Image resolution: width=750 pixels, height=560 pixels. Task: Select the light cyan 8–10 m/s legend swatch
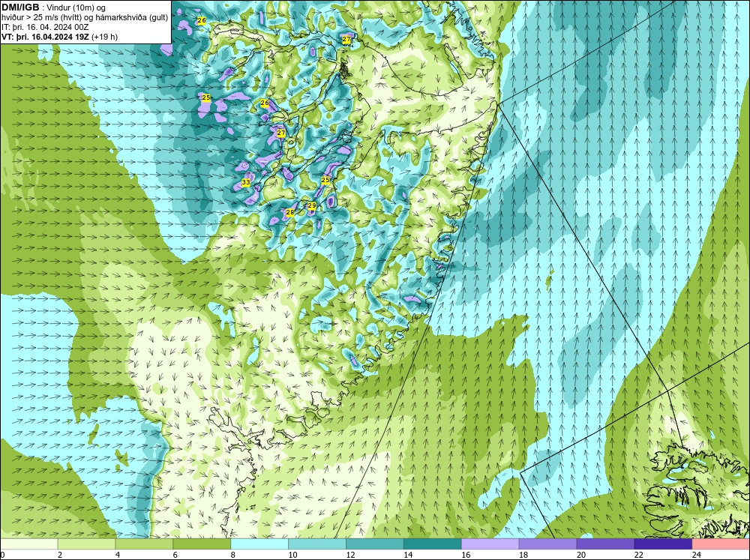coord(259,544)
